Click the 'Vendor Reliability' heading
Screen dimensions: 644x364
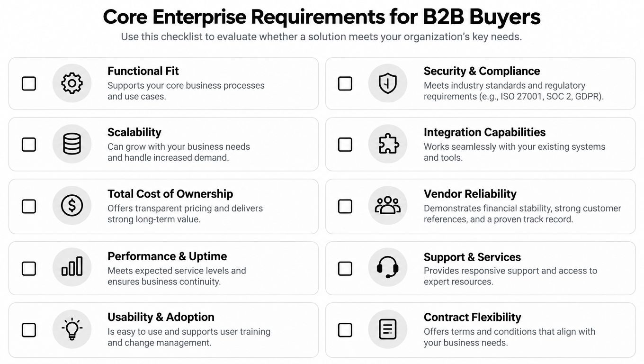(470, 194)
